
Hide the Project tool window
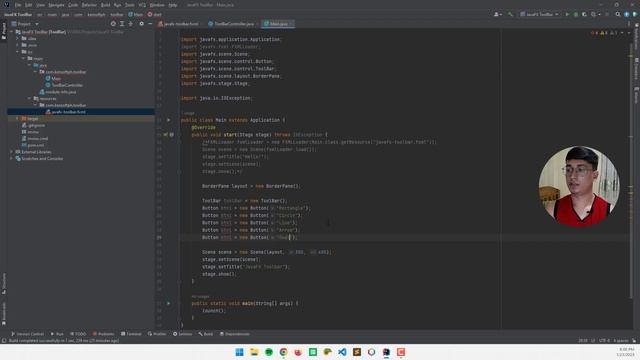[x=150, y=24]
